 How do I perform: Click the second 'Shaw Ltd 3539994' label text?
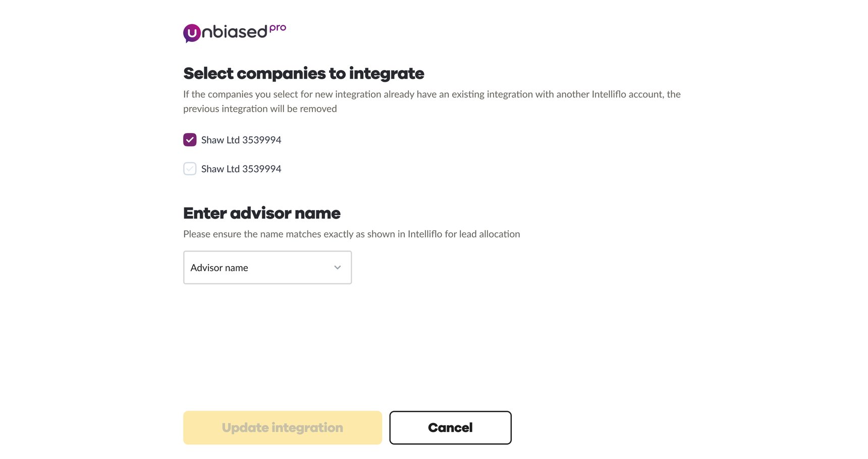coord(241,168)
